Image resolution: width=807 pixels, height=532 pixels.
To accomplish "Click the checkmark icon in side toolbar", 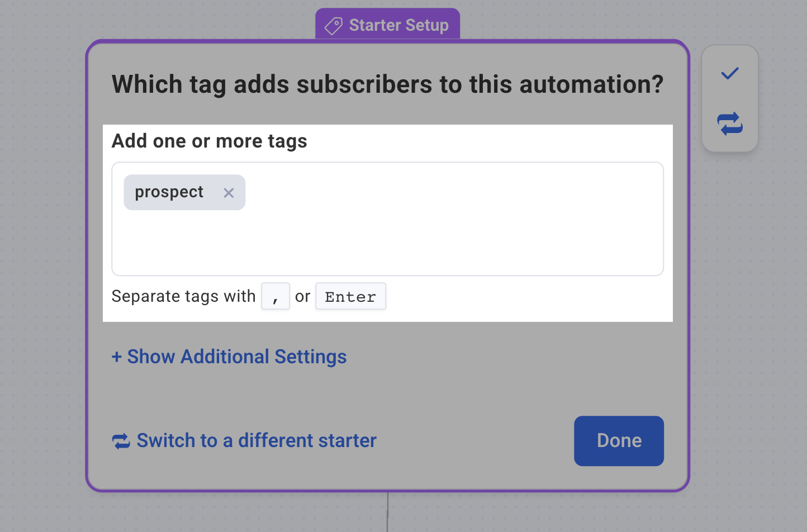I will coord(730,73).
